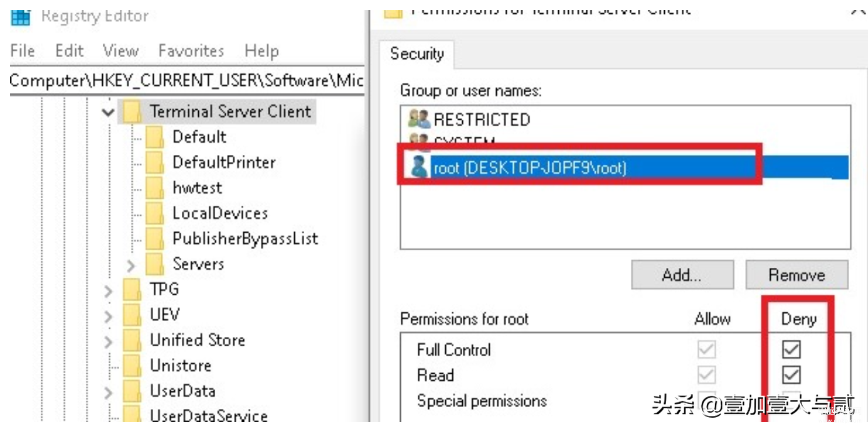This screenshot has height=429, width=868.
Task: Select the DefaultPrinter subkey
Action: (x=224, y=162)
